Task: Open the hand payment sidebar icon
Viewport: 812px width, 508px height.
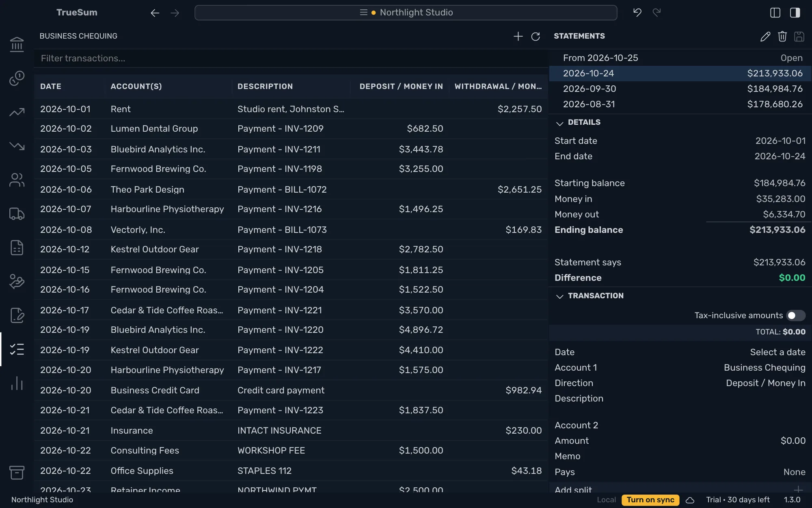Action: (x=17, y=281)
